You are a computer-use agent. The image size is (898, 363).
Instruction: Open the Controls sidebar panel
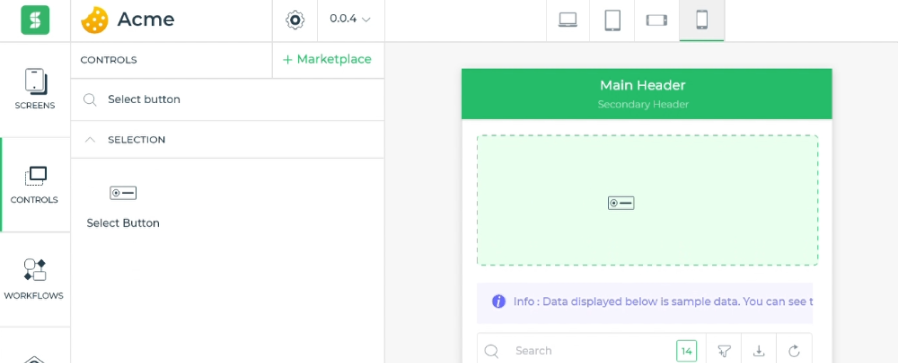tap(35, 184)
